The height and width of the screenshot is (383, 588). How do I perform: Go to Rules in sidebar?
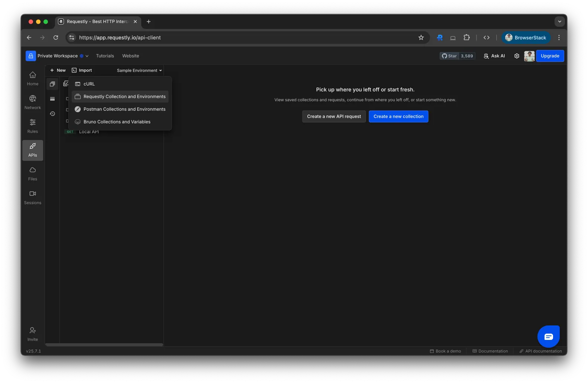33,126
